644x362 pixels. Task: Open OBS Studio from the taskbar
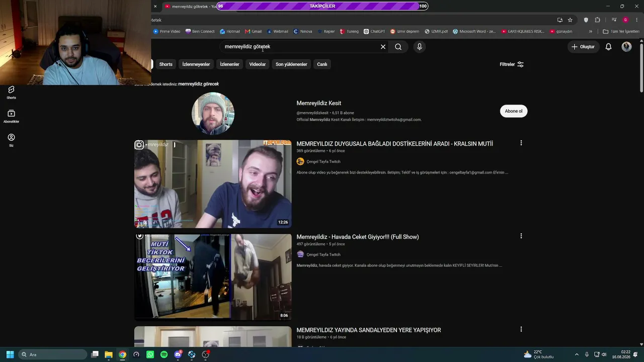(x=205, y=354)
